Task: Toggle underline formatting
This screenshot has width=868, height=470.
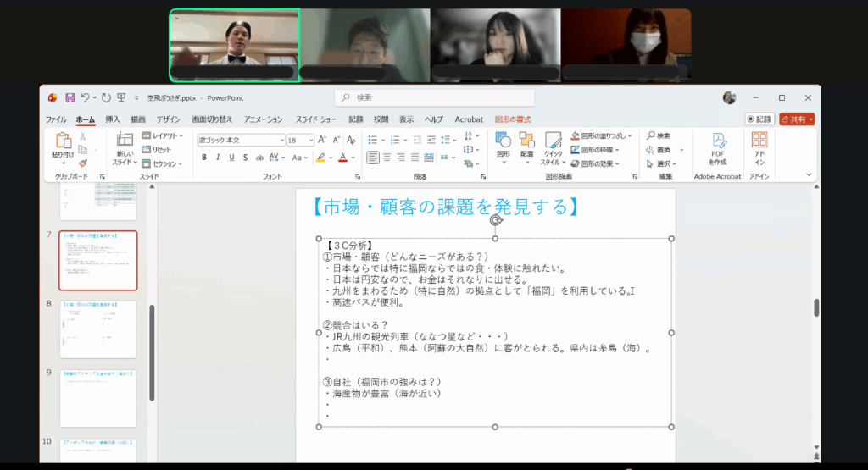Action: tap(231, 158)
